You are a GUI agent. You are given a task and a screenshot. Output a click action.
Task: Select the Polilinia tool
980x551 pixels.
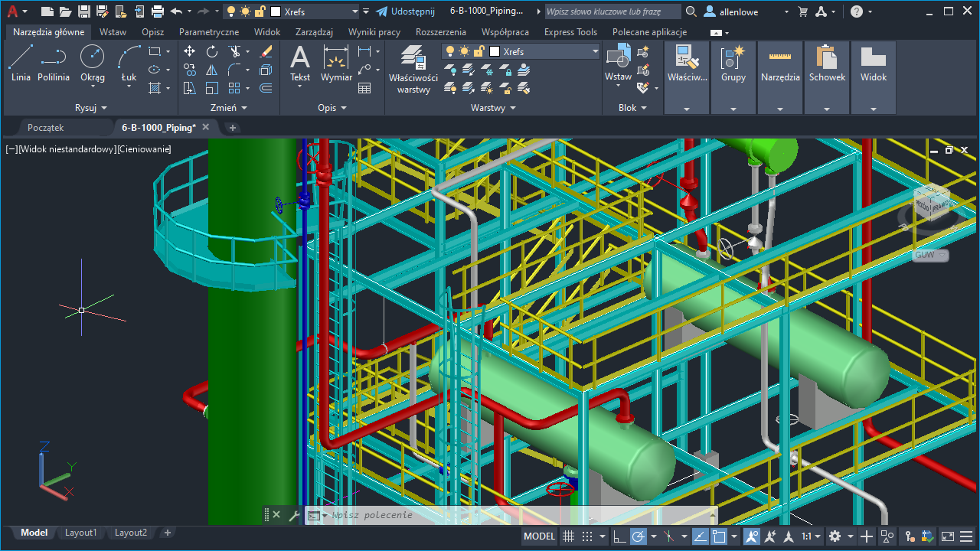pyautogui.click(x=54, y=63)
